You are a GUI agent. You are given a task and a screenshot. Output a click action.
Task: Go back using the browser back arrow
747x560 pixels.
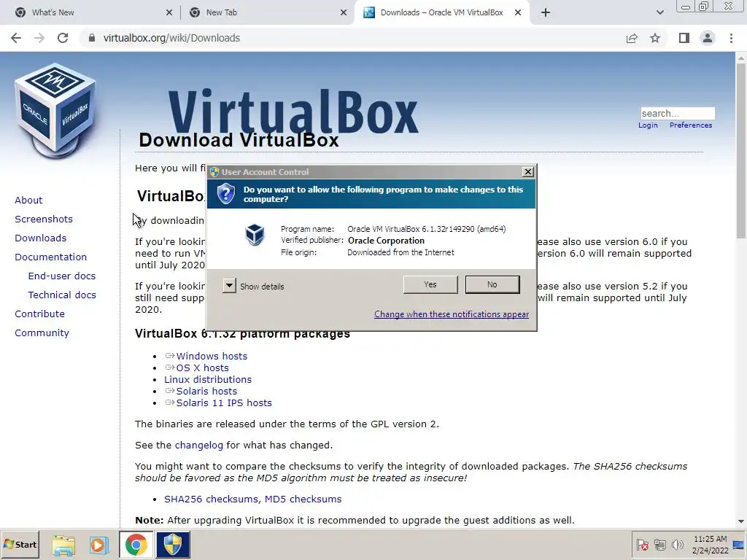point(16,38)
